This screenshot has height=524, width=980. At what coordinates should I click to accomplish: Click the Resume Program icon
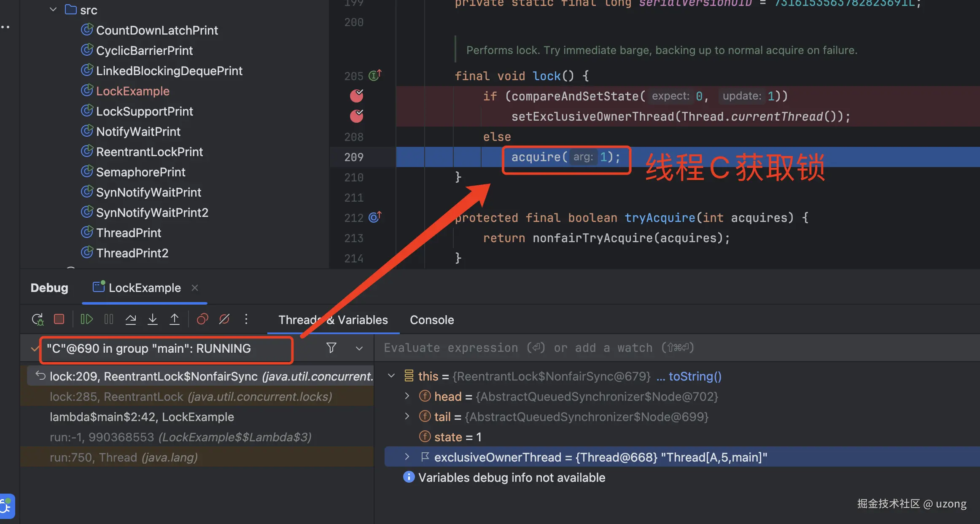tap(86, 319)
